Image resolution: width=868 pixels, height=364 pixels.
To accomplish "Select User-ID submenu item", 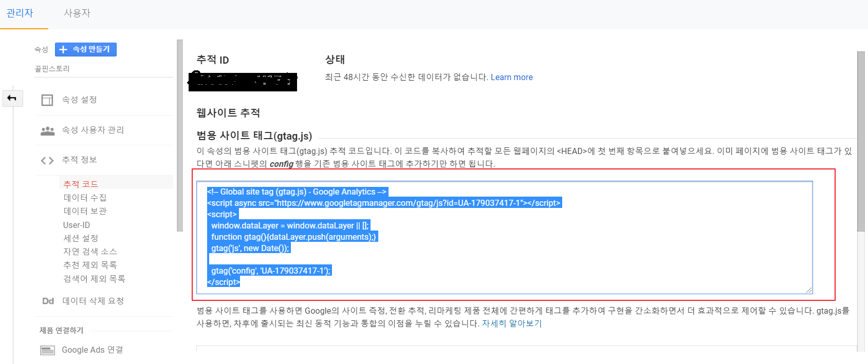I will click(77, 225).
